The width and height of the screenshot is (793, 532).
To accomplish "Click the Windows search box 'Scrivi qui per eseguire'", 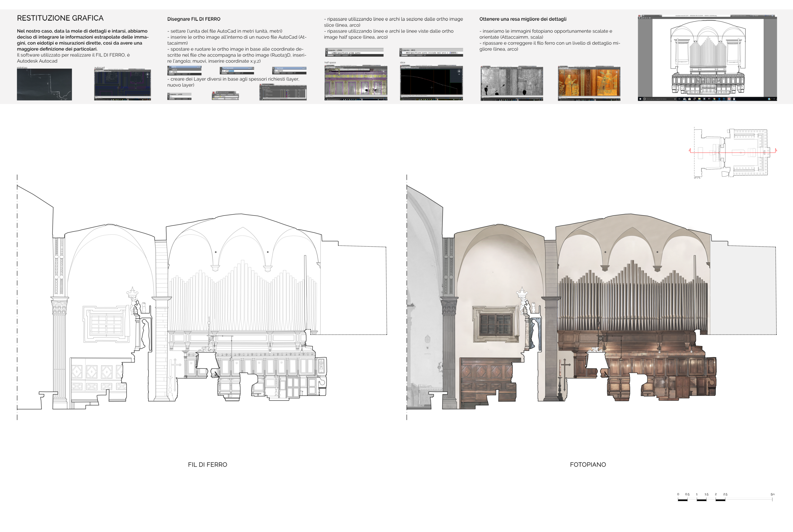I will tap(657, 99).
